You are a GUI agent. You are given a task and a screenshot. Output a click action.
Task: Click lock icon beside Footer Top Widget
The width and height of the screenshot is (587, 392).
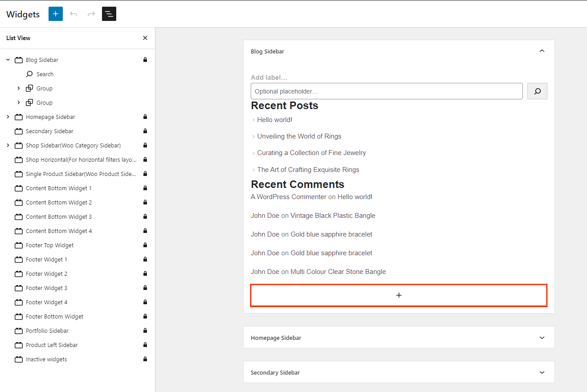point(145,245)
